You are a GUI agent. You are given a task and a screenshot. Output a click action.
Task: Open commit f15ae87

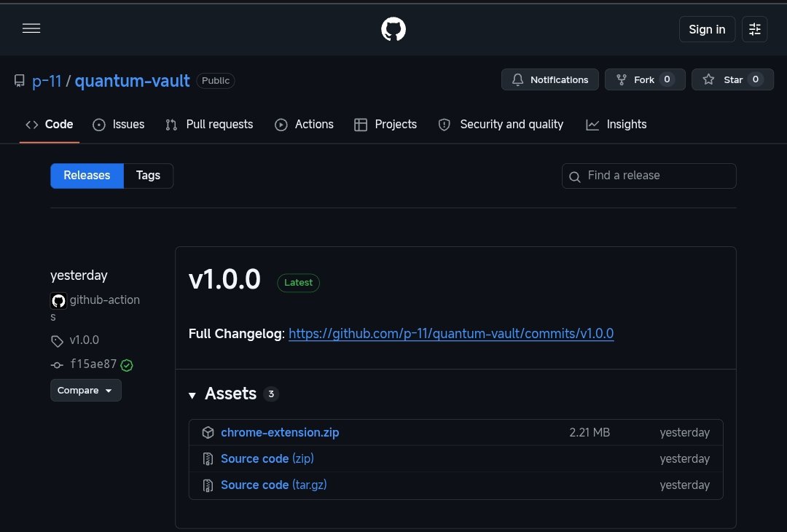(x=93, y=364)
